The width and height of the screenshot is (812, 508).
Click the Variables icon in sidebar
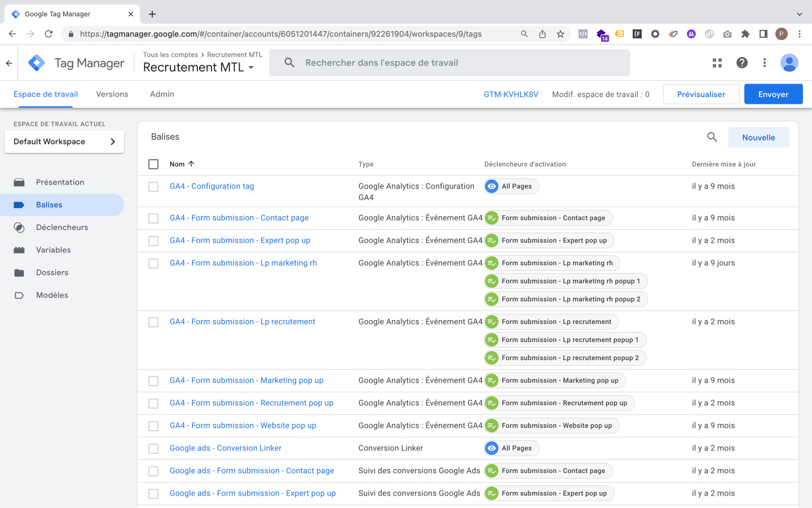(19, 250)
